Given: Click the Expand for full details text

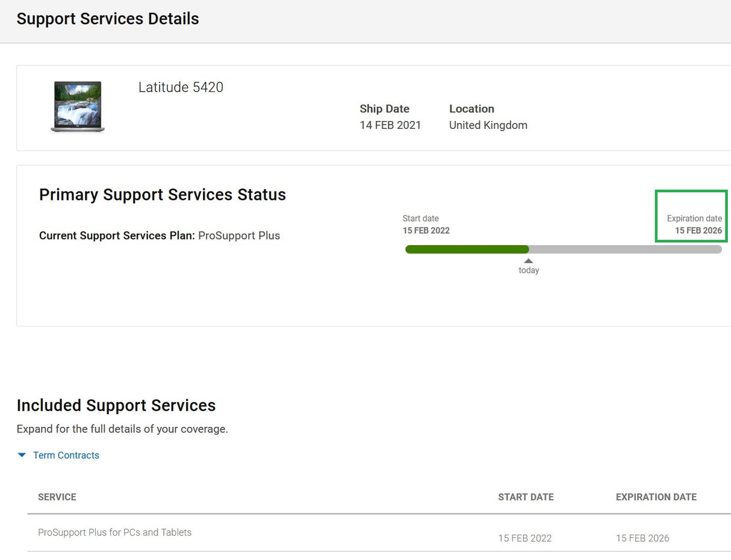Looking at the screenshot, I should (122, 429).
